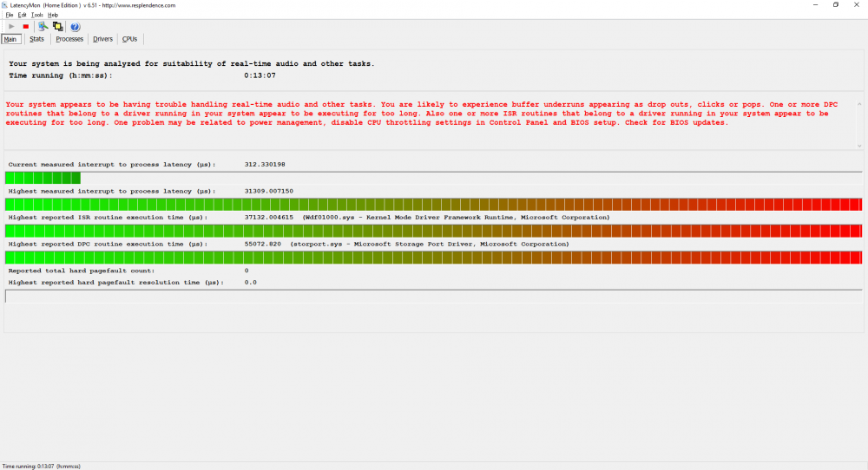This screenshot has width=868, height=470.
Task: Click 'Your system is being analyzed' heading
Action: point(192,64)
